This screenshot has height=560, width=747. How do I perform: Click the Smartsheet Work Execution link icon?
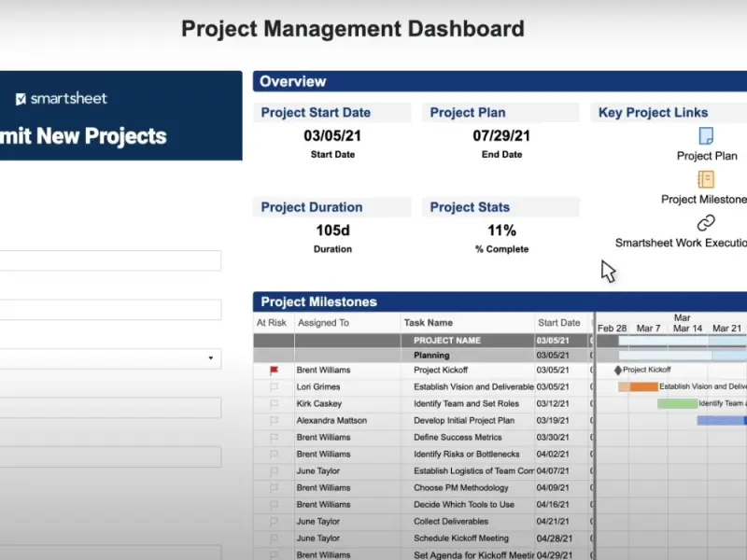(x=706, y=223)
